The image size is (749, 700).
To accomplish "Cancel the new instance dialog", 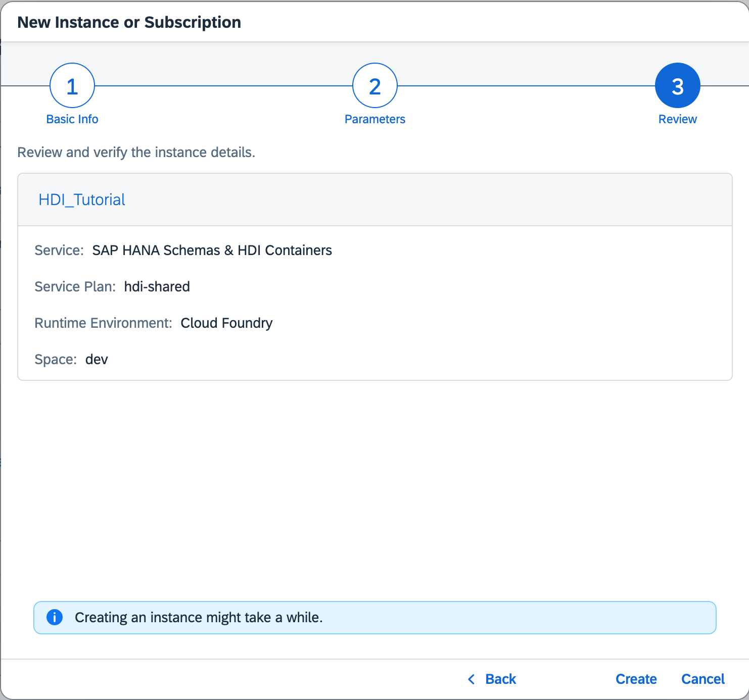I will click(x=703, y=679).
